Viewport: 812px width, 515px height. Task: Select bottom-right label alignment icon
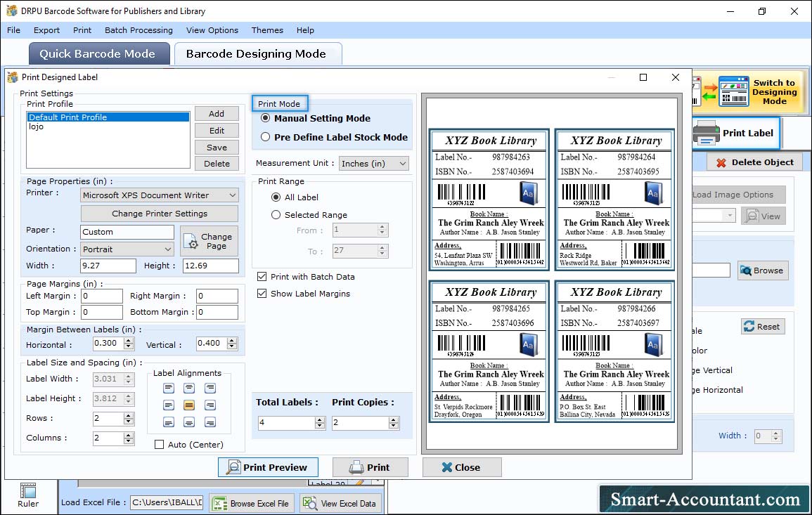(210, 422)
